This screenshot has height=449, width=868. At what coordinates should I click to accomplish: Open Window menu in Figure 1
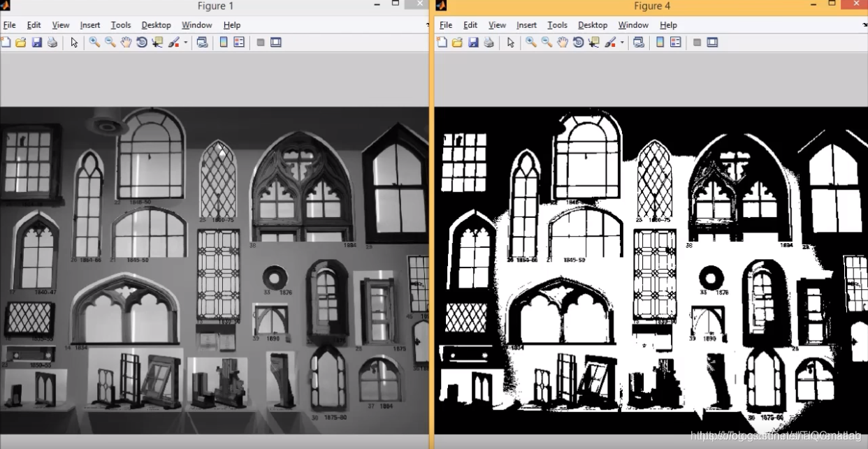coord(197,25)
